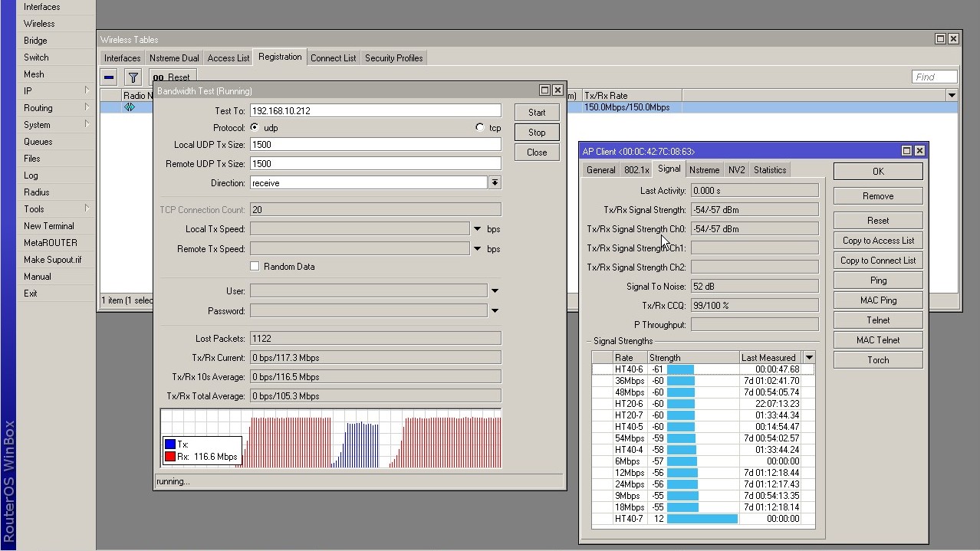Switch to the Connect List tab
This screenshot has width=980, height=551.
tap(334, 58)
